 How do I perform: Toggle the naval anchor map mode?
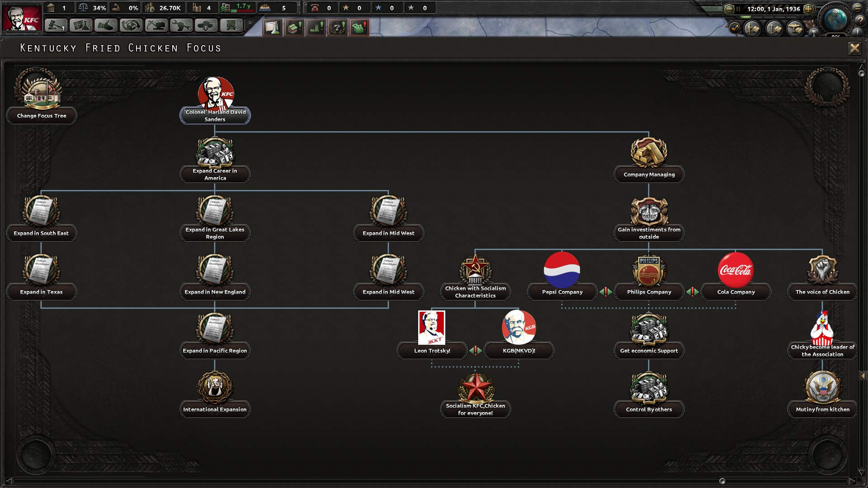(x=774, y=28)
